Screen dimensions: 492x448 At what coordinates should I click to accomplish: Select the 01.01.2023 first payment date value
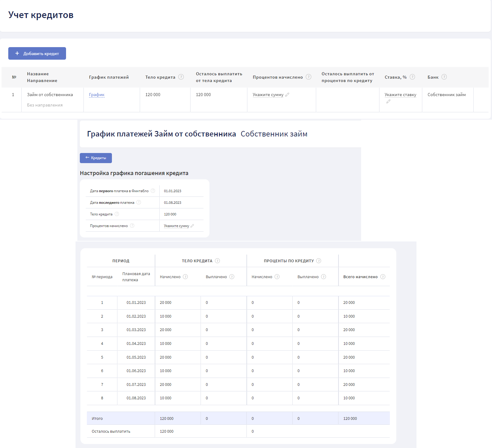coord(172,191)
